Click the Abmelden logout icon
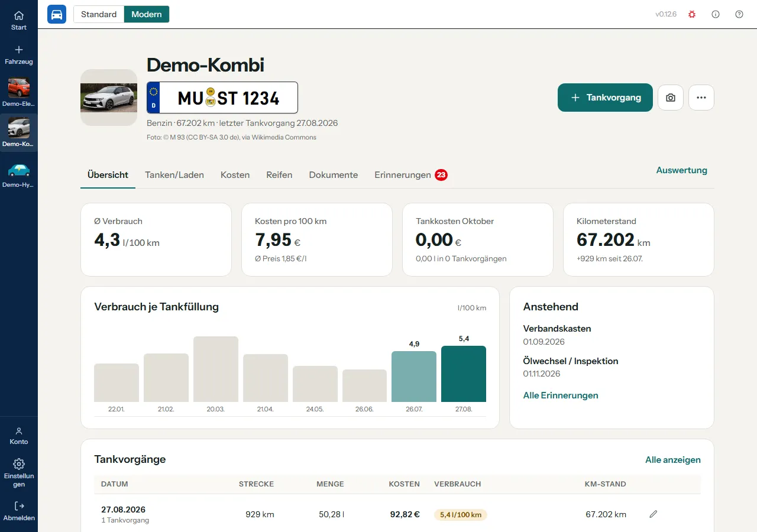 pyautogui.click(x=19, y=506)
